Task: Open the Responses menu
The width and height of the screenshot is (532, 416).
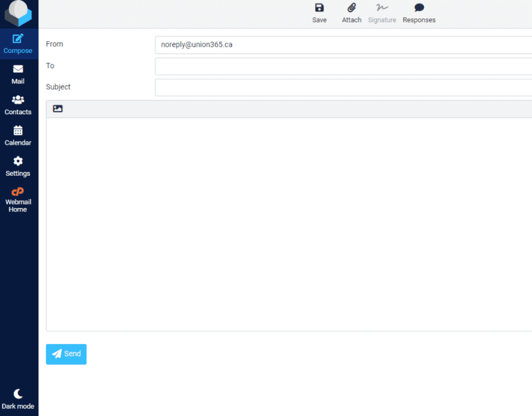Action: [x=419, y=14]
